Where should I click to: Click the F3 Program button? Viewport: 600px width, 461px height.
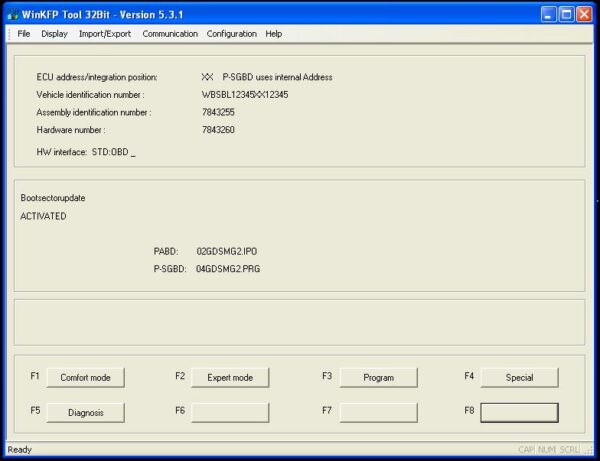(x=378, y=378)
